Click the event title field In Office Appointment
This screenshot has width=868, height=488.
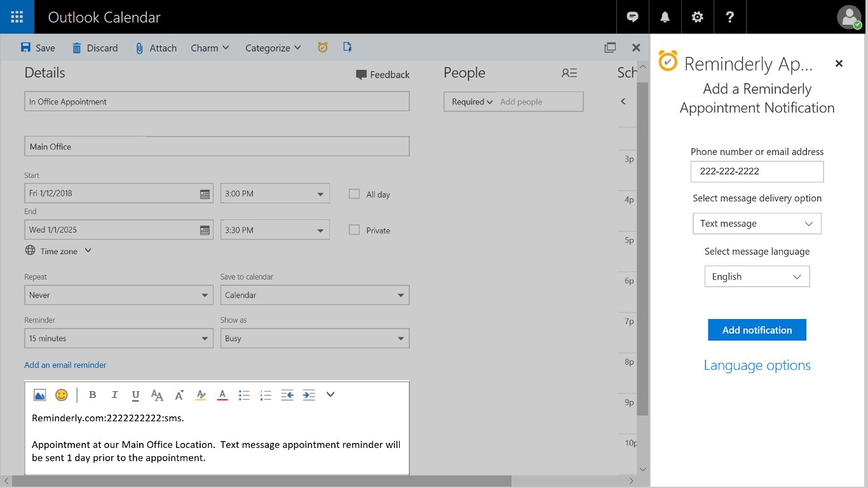(x=217, y=102)
